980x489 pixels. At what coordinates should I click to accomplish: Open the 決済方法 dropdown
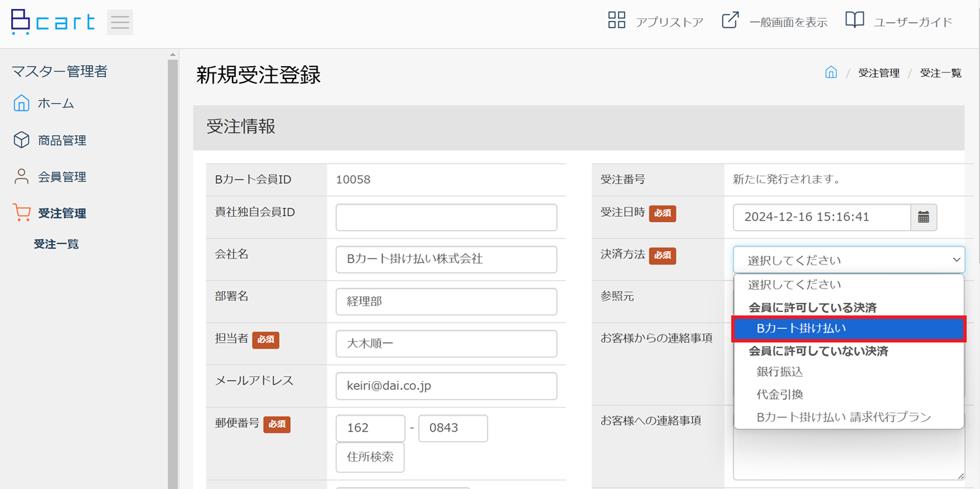(849, 260)
